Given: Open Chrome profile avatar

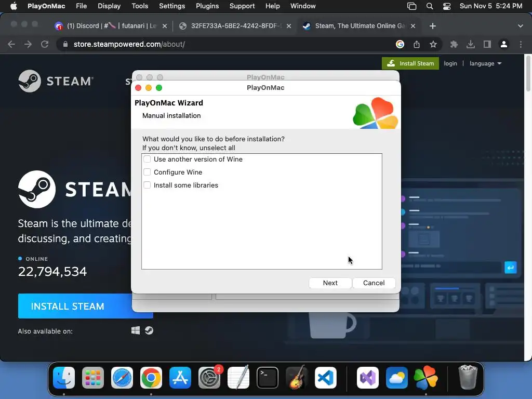Looking at the screenshot, I should click(504, 44).
